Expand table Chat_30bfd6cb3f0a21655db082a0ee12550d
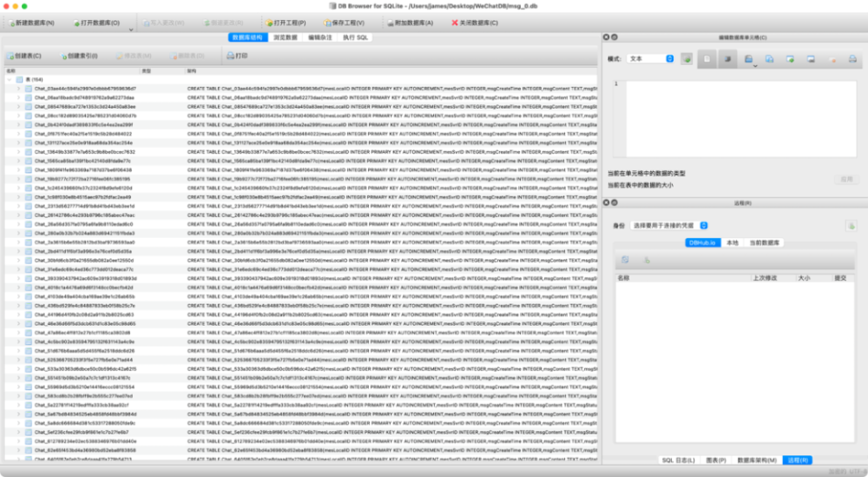868x477 pixels. tap(18, 261)
